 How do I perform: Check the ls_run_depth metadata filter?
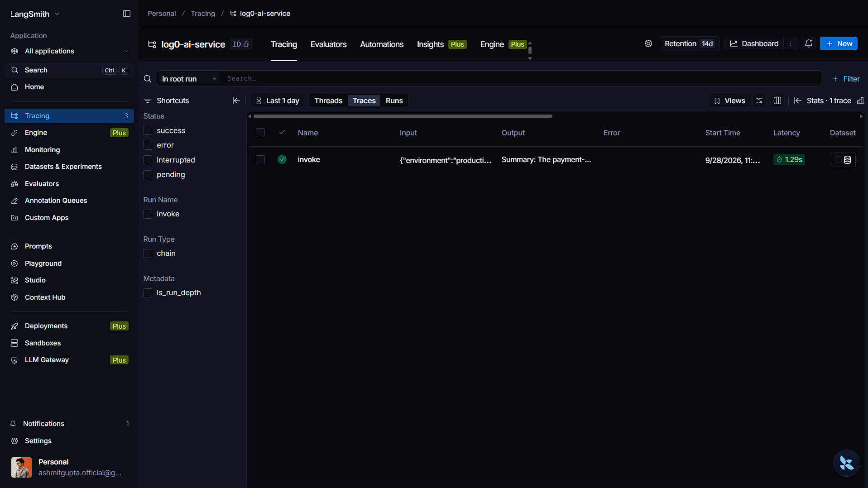tap(148, 293)
